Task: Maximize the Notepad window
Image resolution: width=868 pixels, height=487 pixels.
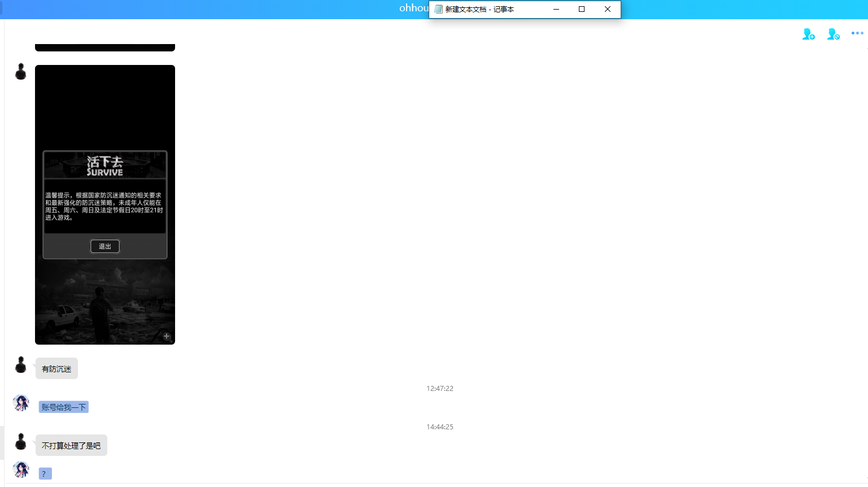Action: point(582,9)
